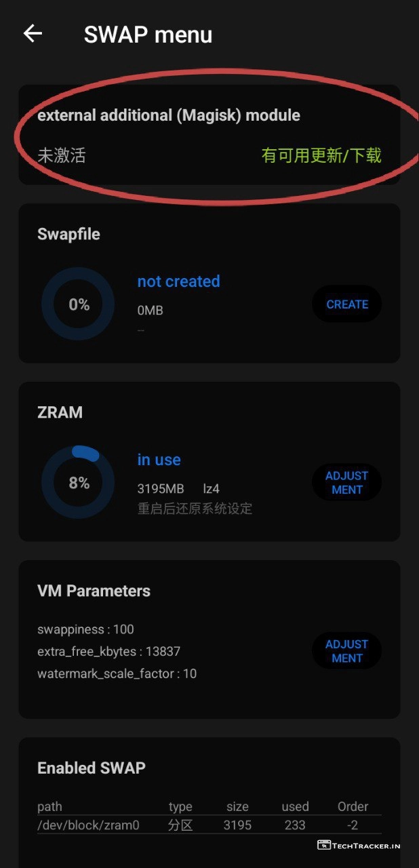Select the extra_free_kbytes : 13837 parameter
419x868 pixels.
pyautogui.click(x=108, y=652)
